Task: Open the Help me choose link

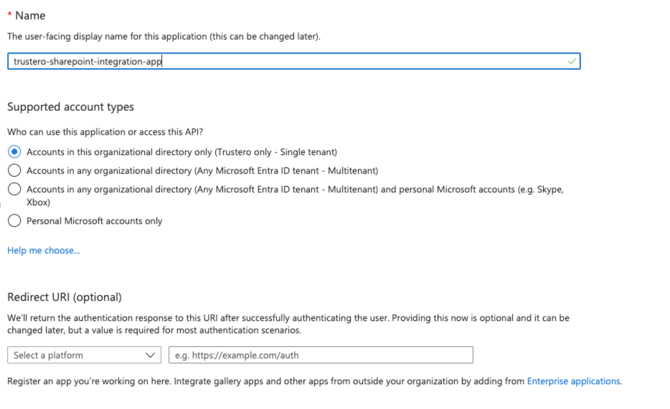Action: 43,250
